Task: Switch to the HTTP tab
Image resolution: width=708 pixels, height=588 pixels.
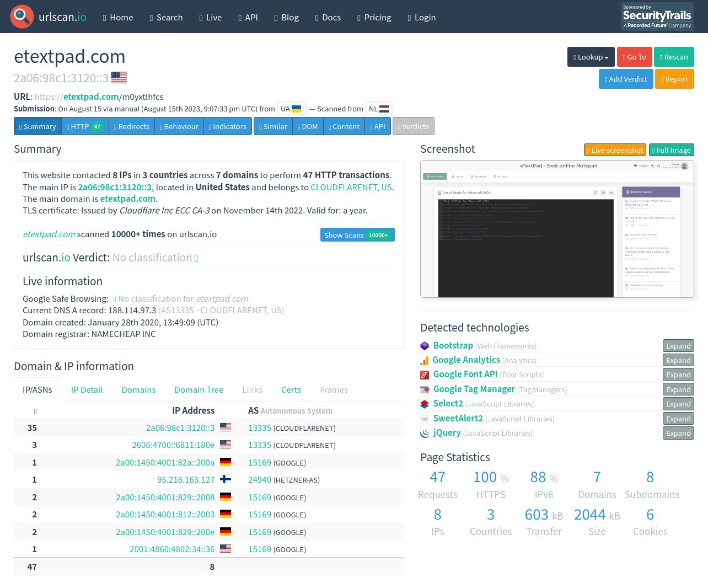Action: [x=85, y=126]
